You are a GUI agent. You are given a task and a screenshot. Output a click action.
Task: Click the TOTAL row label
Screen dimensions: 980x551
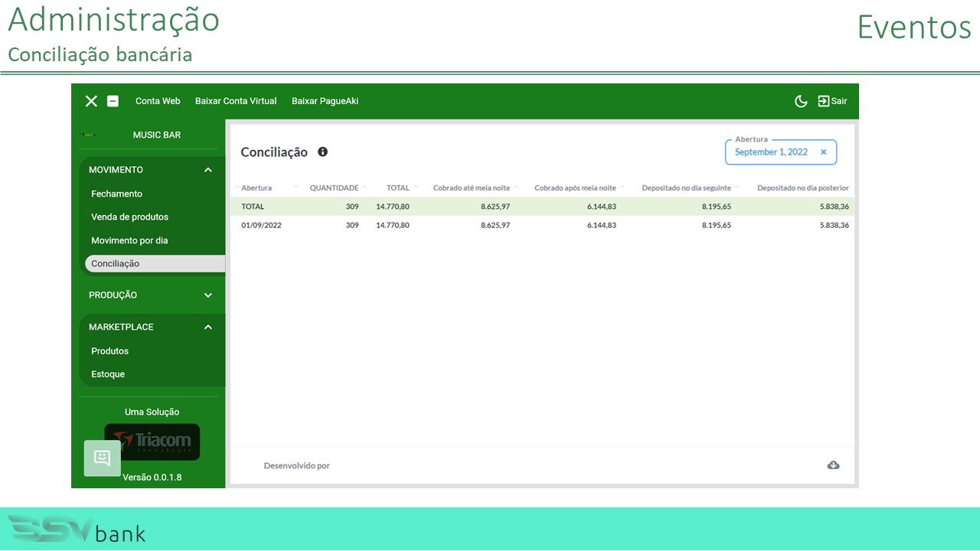(253, 207)
